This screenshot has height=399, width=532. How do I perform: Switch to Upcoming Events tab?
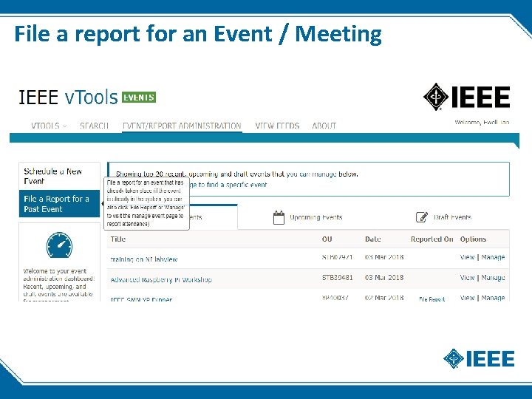tap(308, 217)
